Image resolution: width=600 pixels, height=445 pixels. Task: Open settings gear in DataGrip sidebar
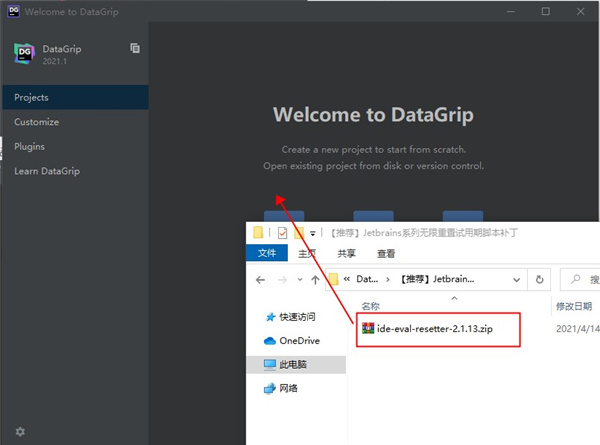(20, 431)
